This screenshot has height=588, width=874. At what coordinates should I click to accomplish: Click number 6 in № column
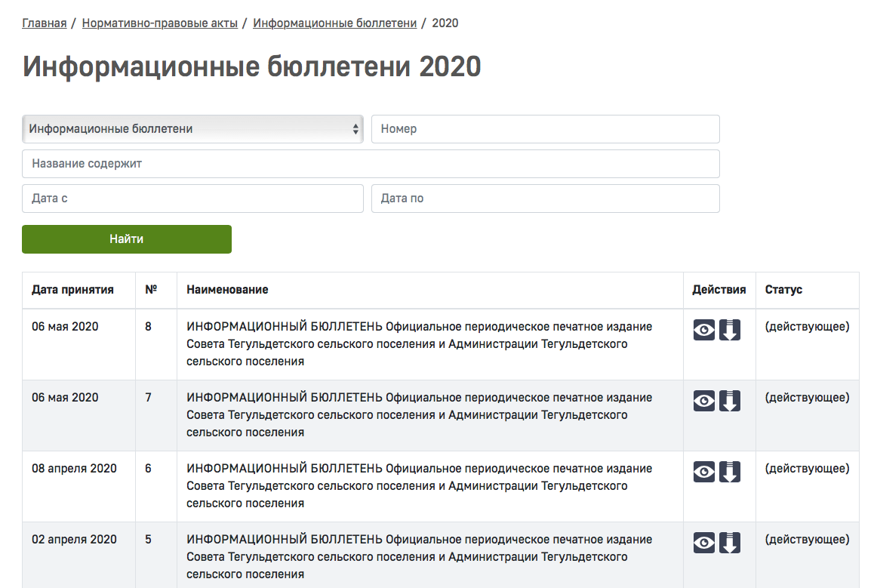pyautogui.click(x=148, y=468)
